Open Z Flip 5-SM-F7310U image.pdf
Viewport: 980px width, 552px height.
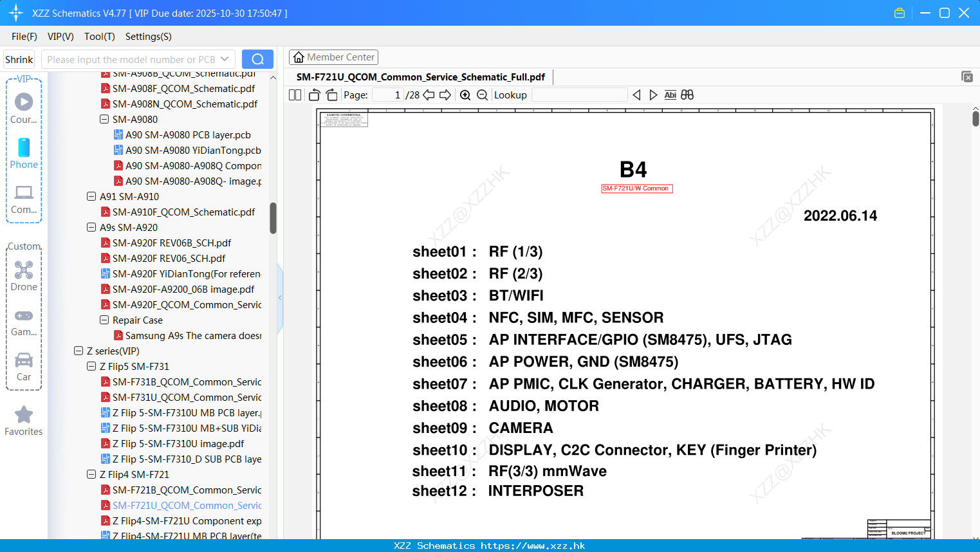pyautogui.click(x=178, y=443)
